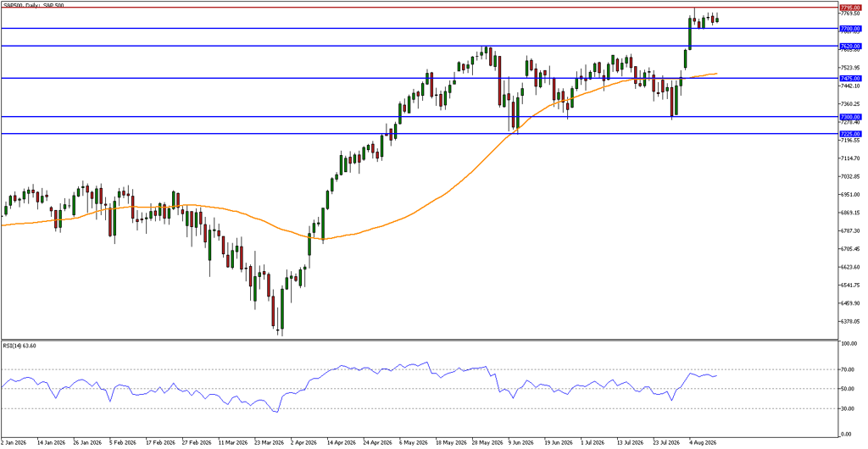Image resolution: width=868 pixels, height=449 pixels.
Task: Click the blue 7475.00 level label
Action: [849, 79]
